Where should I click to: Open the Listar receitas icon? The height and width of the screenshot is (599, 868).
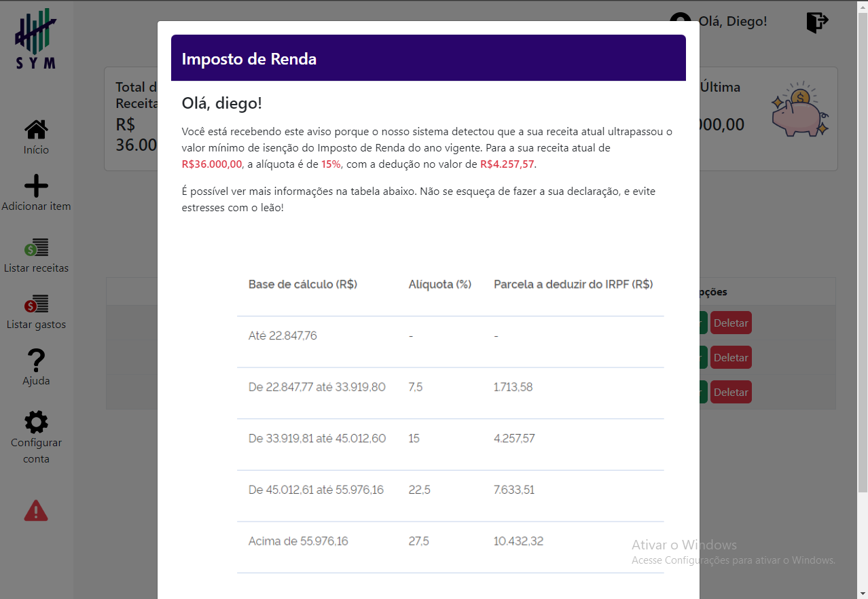[x=36, y=247]
